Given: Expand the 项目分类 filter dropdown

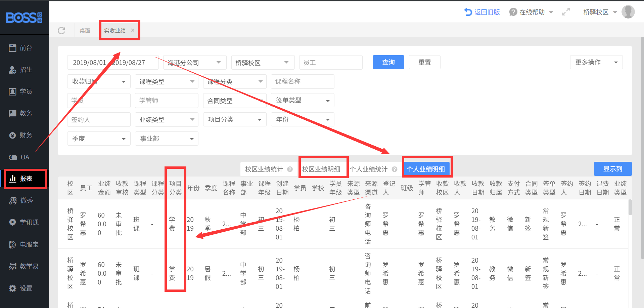Looking at the screenshot, I should [x=235, y=119].
